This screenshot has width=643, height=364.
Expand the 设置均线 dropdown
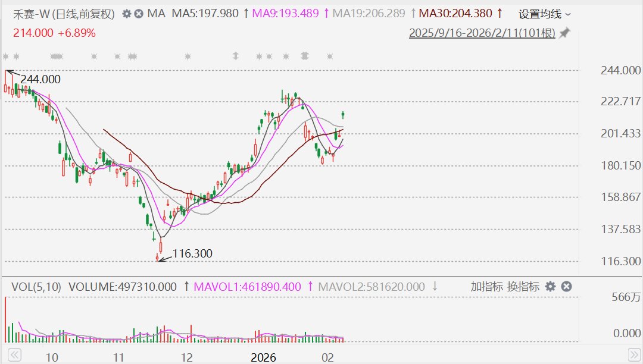click(x=544, y=14)
